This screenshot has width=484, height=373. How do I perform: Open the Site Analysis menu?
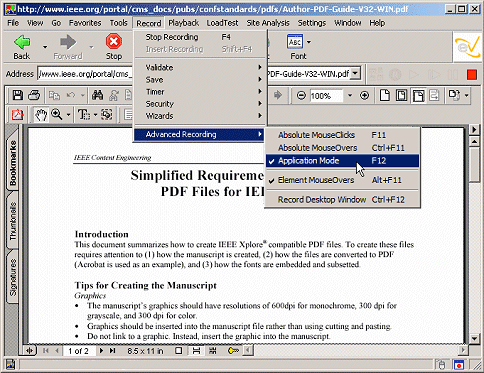(268, 23)
